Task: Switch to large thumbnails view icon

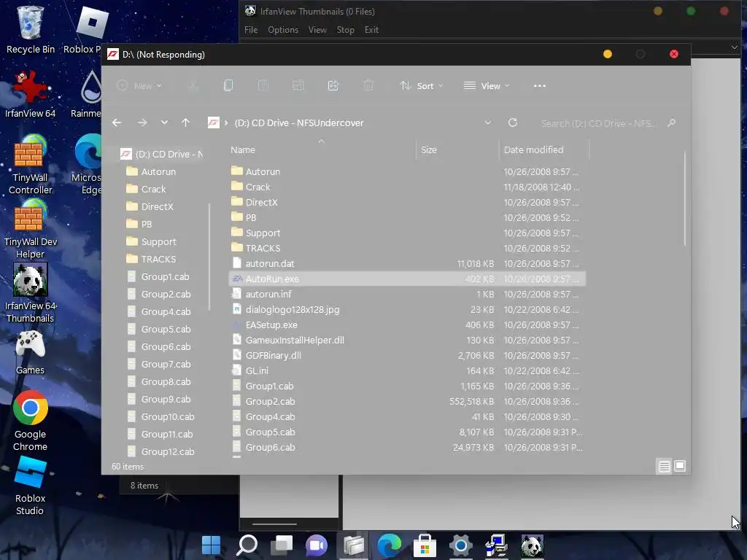Action: [x=680, y=466]
